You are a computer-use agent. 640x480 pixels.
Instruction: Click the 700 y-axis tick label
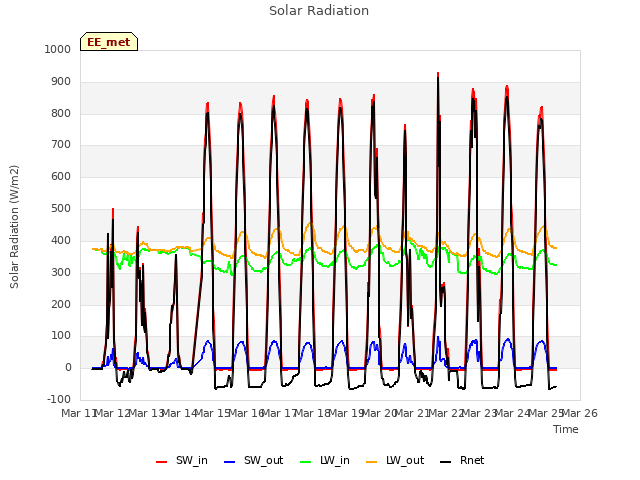(x=61, y=144)
